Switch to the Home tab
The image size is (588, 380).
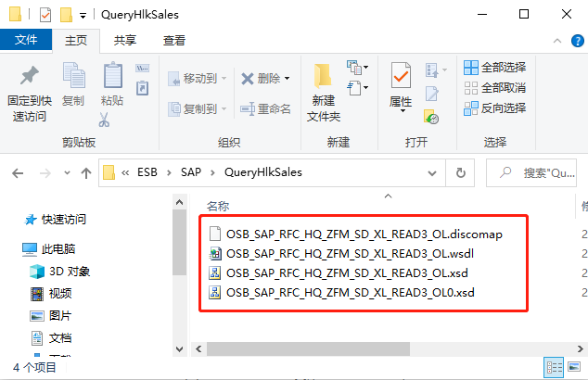click(76, 41)
